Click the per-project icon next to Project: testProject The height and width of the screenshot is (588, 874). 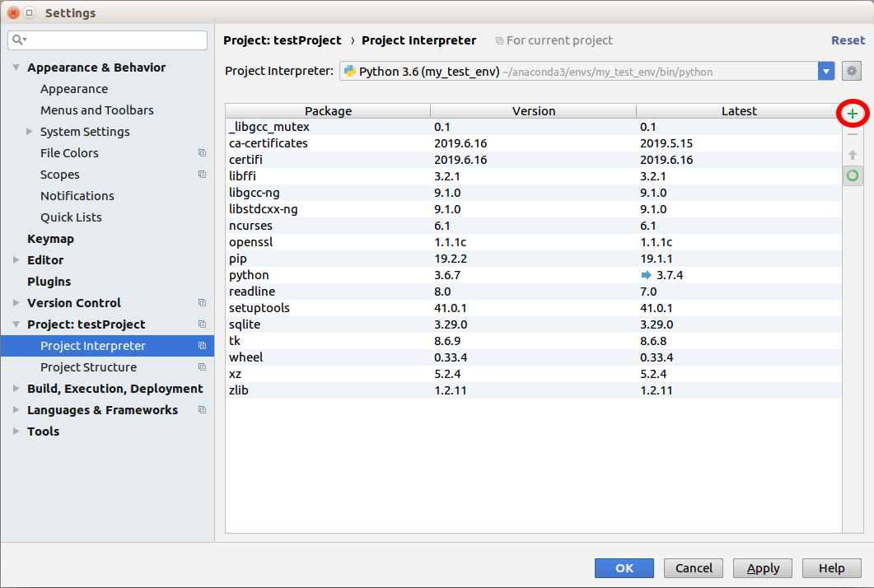tap(203, 324)
